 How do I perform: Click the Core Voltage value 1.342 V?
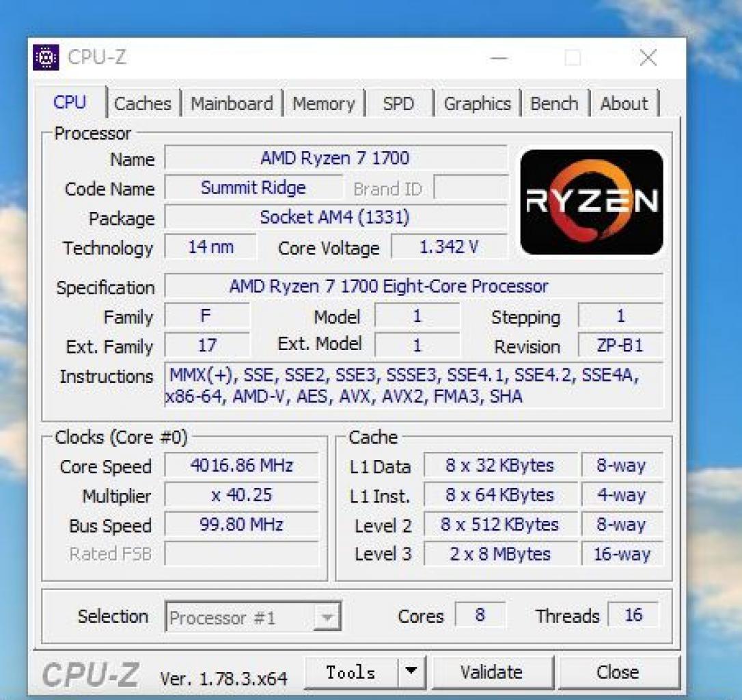tap(449, 246)
